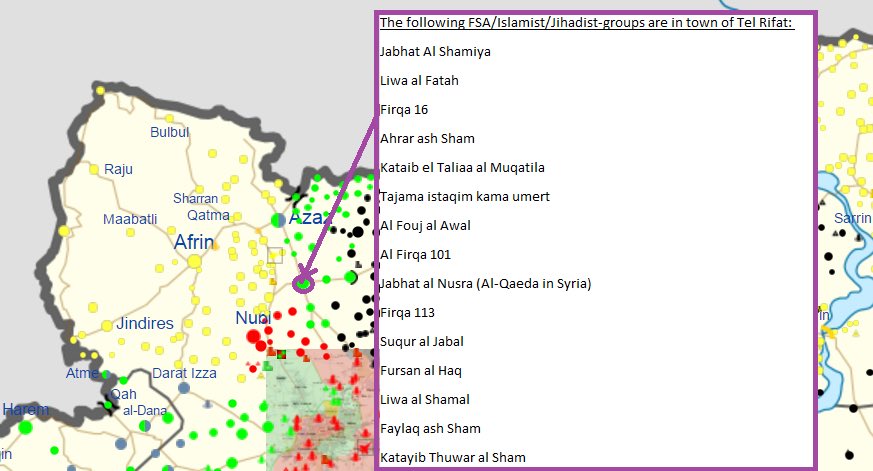Viewport: 873px width, 471px height.
Task: Select the Raju label
Action: 119,169
